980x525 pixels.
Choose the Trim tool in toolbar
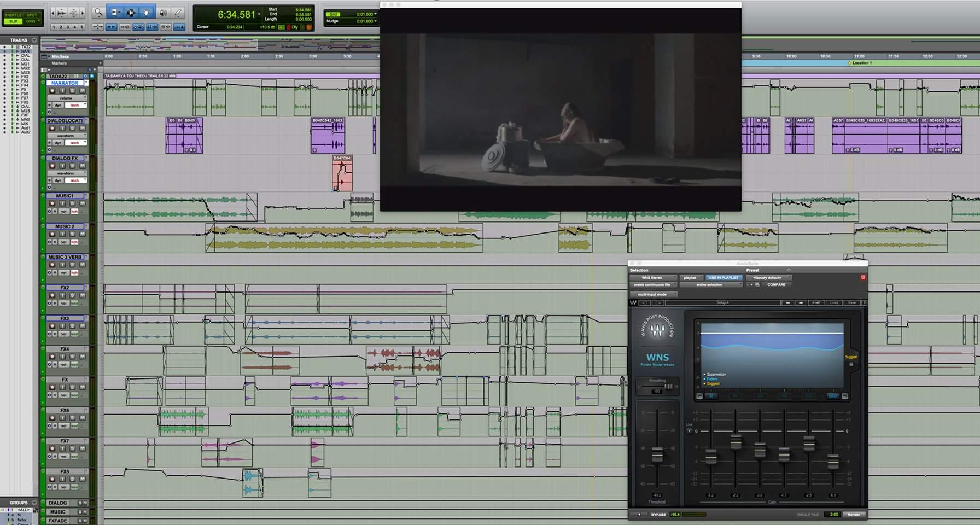pyautogui.click(x=115, y=12)
